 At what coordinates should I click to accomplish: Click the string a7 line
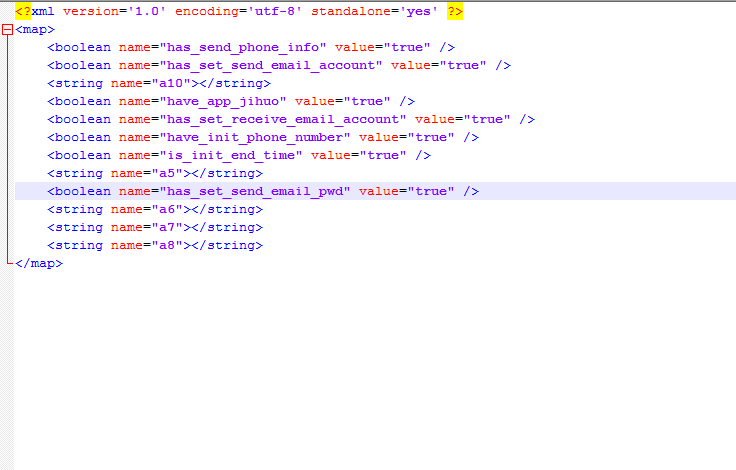(x=155, y=227)
